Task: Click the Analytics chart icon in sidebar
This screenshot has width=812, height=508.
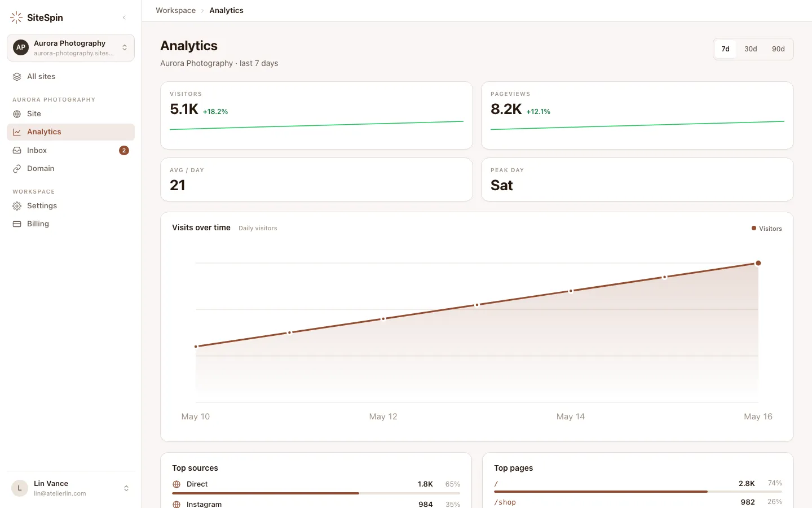Action: (x=17, y=132)
